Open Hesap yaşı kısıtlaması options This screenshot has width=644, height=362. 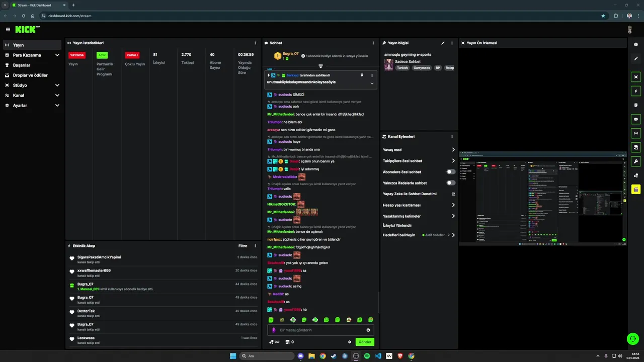(453, 205)
